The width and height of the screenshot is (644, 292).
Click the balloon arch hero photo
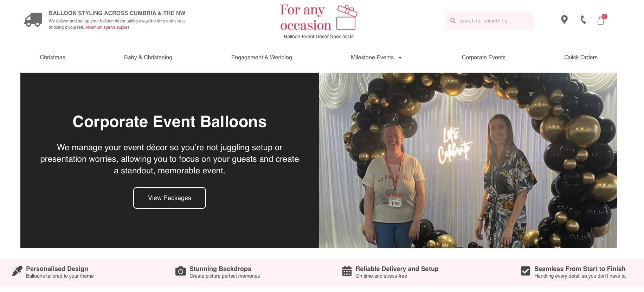pyautogui.click(x=468, y=160)
